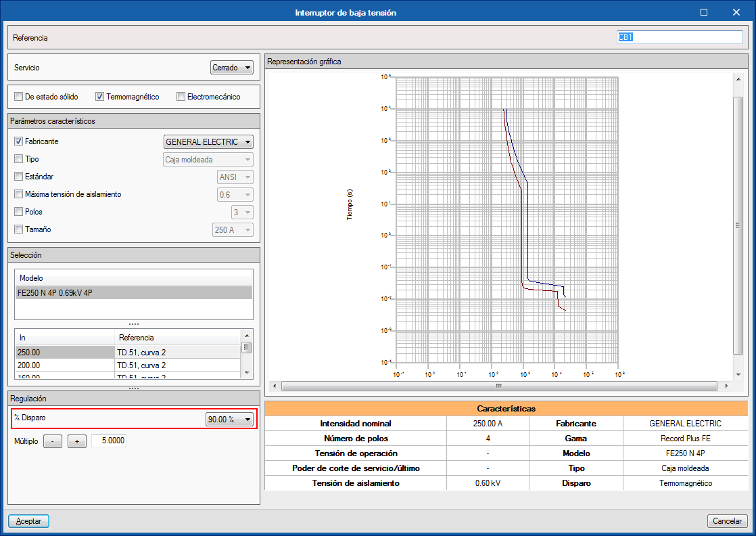Click the chart's vertical scroll down arrow
Viewport: 756px width, 536px height.
click(738, 375)
